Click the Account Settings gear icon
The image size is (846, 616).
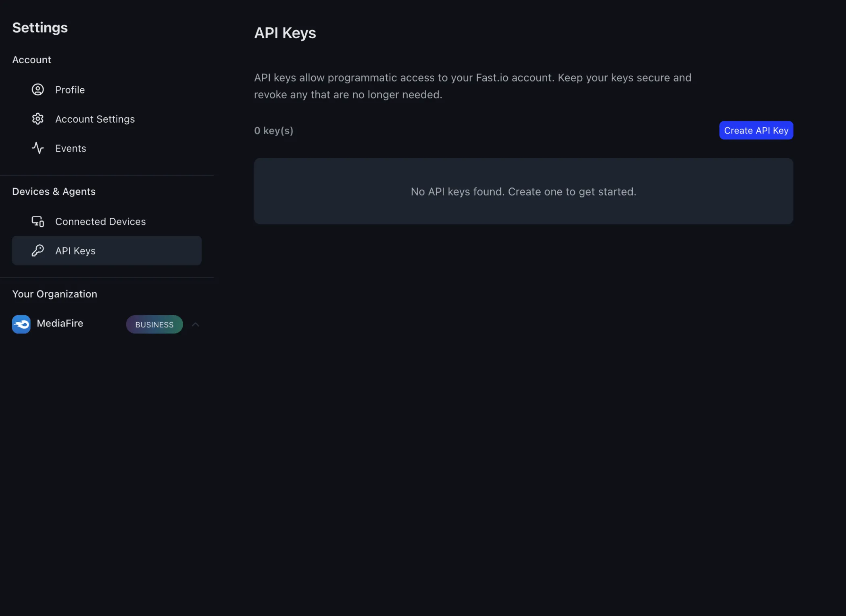click(38, 119)
